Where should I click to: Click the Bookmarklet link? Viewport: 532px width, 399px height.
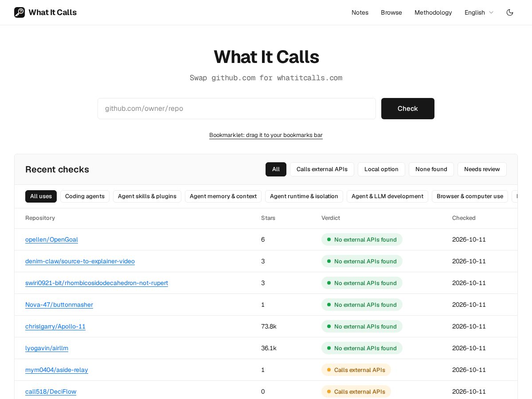pyautogui.click(x=266, y=135)
